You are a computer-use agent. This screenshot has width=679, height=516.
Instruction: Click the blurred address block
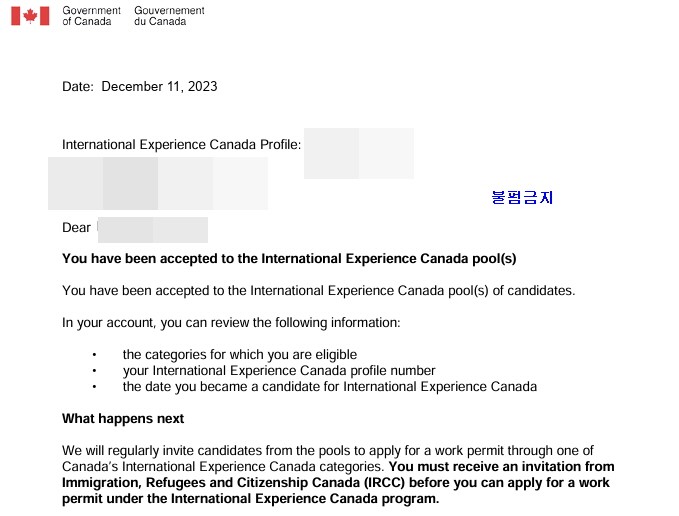coord(158,184)
